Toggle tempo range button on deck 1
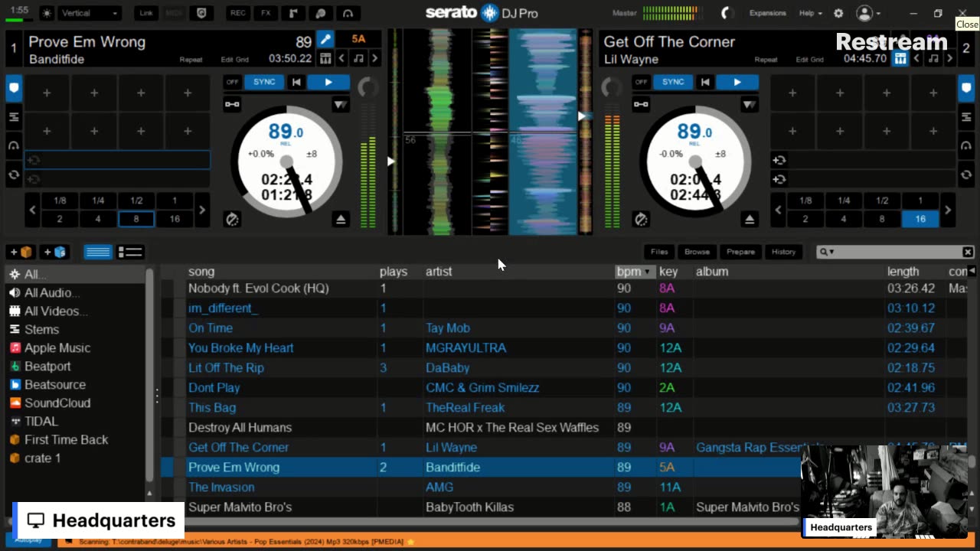This screenshot has width=980, height=551. coord(312,154)
